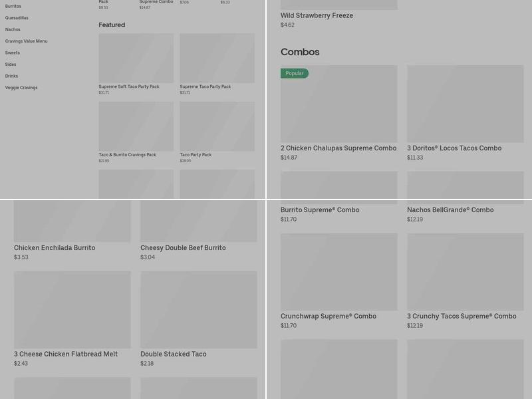This screenshot has width=532, height=399.
Task: Navigate to Veggie Cravings
Action: (x=21, y=88)
